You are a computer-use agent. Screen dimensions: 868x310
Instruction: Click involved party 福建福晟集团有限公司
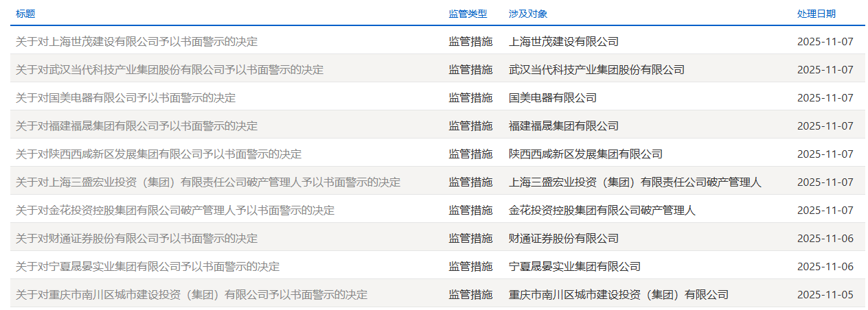pyautogui.click(x=564, y=126)
